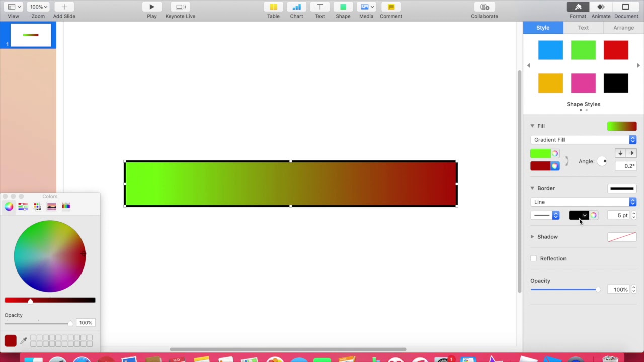Select color wheel mode
644x362 pixels.
pyautogui.click(x=9, y=206)
